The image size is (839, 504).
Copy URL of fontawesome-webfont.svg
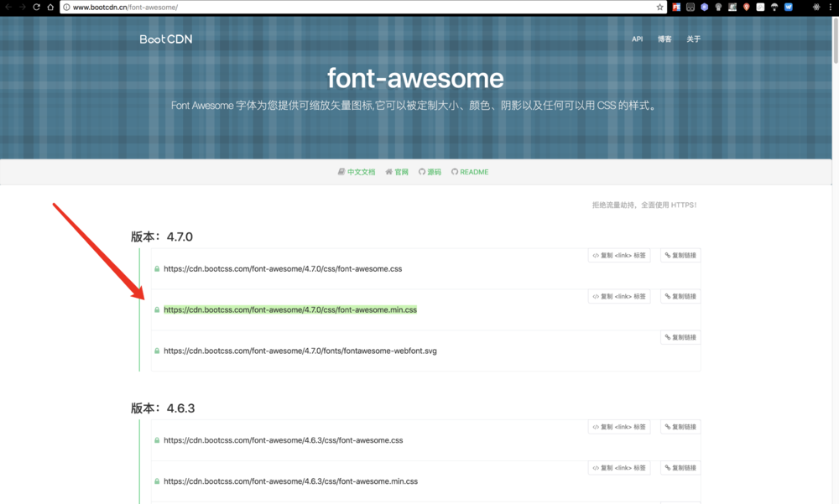680,337
